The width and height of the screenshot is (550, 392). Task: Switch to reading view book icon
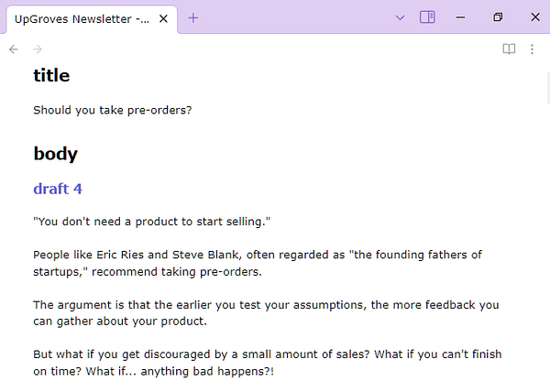point(509,49)
